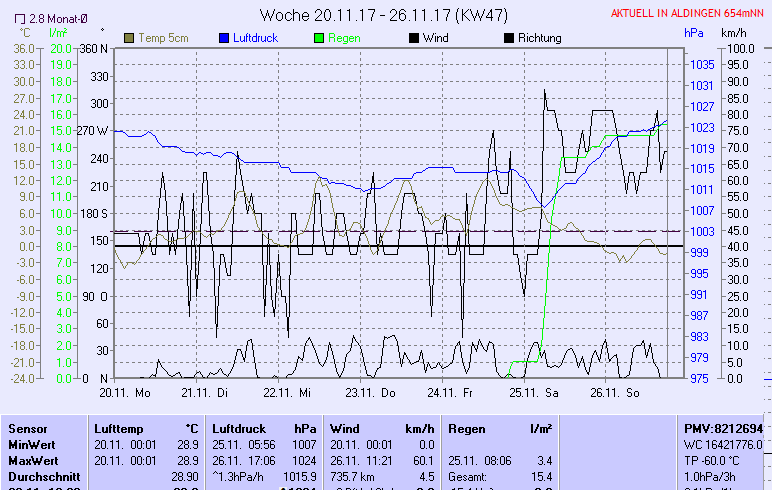Select the Wind column header in table
Screen dimensions: 772x490
point(344,428)
